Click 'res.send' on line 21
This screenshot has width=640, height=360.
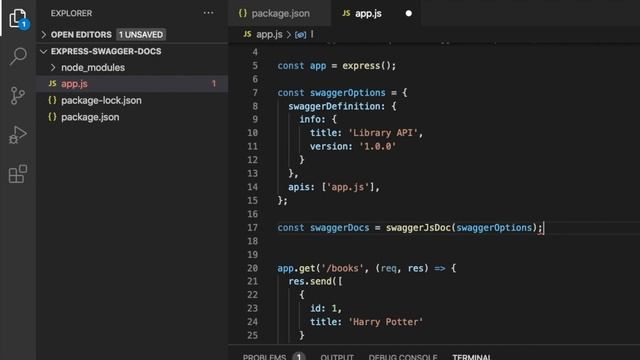(x=310, y=282)
